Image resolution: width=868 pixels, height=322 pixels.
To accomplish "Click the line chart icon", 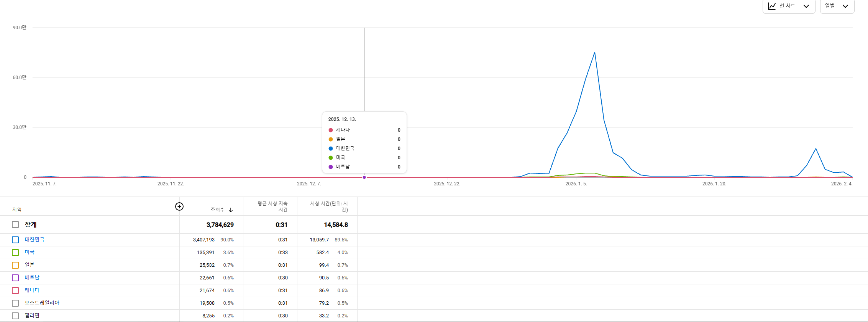I will pos(772,6).
